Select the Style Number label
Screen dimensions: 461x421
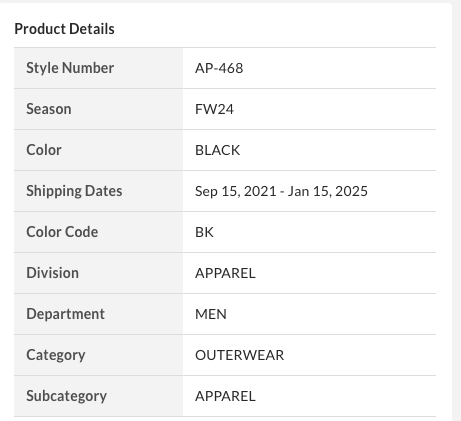coord(70,68)
